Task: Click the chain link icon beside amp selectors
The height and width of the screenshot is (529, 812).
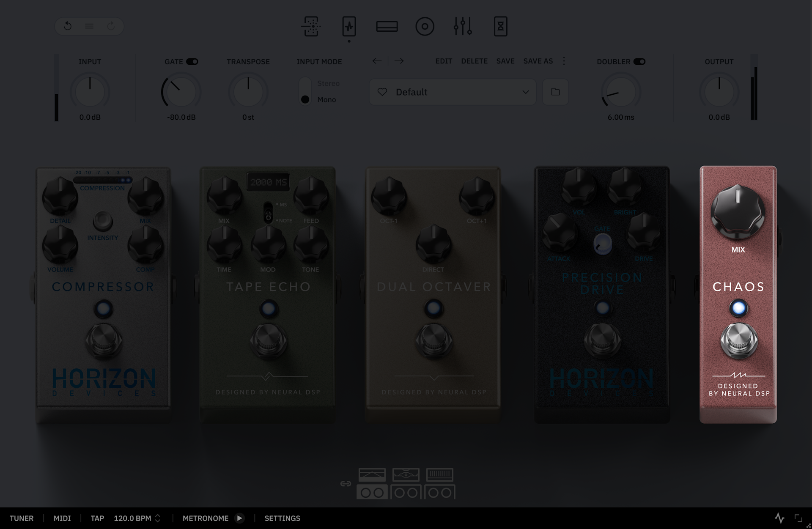Action: [x=346, y=483]
